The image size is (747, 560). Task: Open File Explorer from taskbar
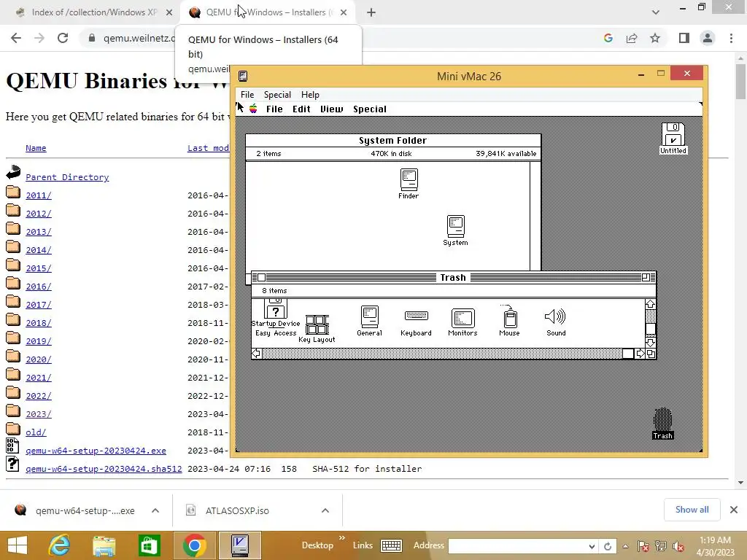(104, 545)
